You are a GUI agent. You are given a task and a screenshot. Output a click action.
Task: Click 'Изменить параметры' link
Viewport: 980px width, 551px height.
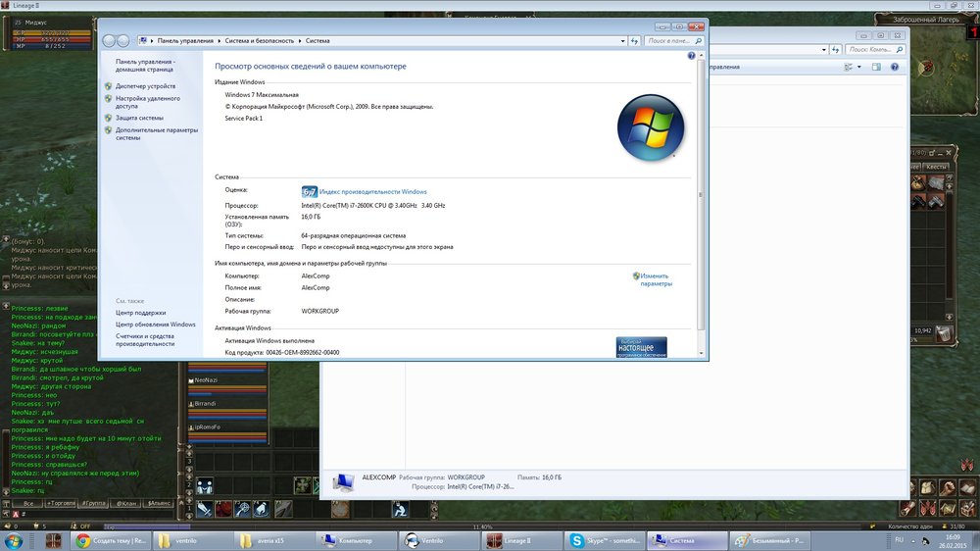[x=655, y=279]
